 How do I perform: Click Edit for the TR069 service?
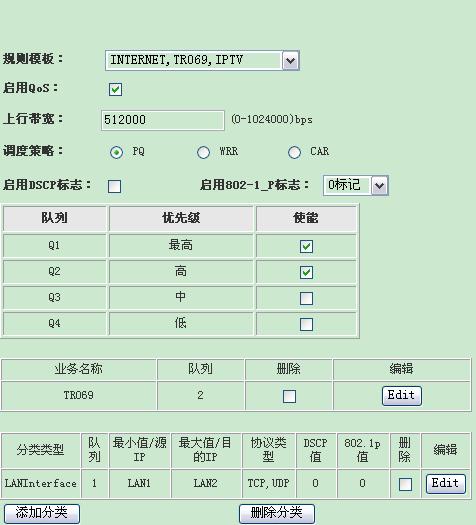tap(401, 396)
